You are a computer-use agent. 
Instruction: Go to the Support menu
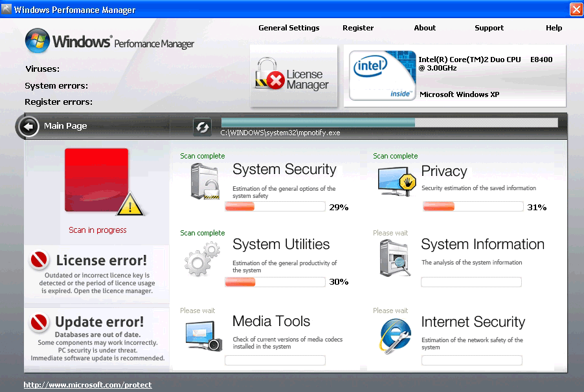tap(489, 28)
